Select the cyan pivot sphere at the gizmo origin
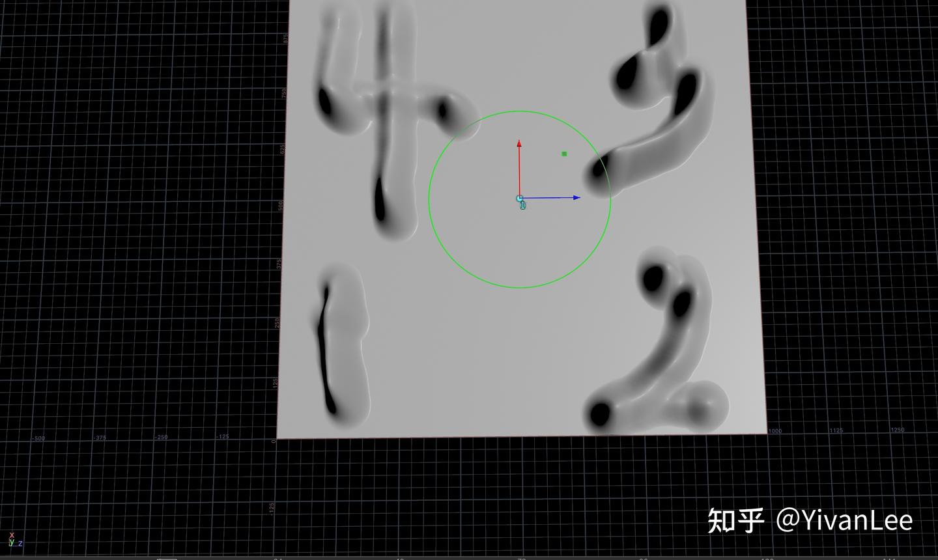938x560 pixels. coord(519,197)
